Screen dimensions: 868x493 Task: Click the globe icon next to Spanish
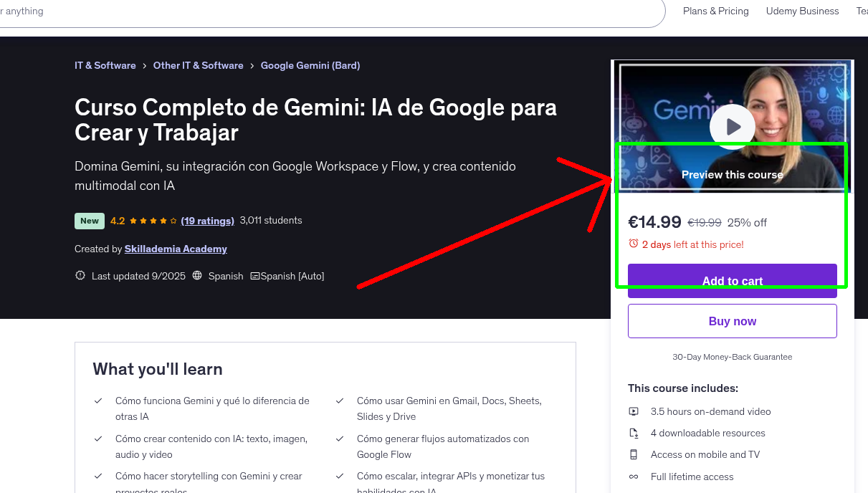coord(198,276)
